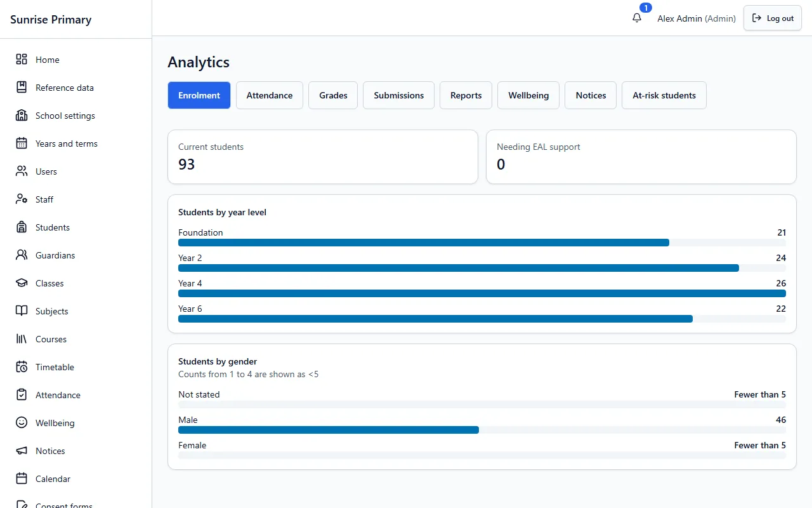The image size is (812, 508).
Task: Click the Classes graduation cap icon
Action: point(22,283)
